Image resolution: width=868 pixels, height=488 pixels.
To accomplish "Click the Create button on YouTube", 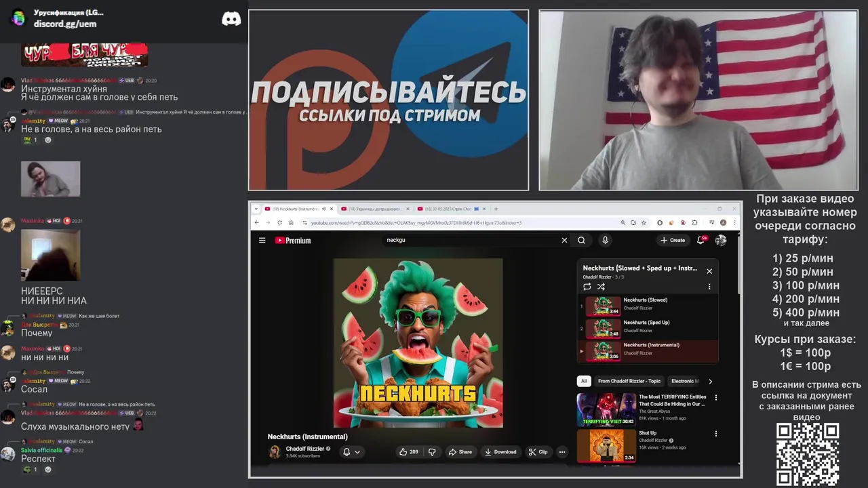I will [673, 240].
